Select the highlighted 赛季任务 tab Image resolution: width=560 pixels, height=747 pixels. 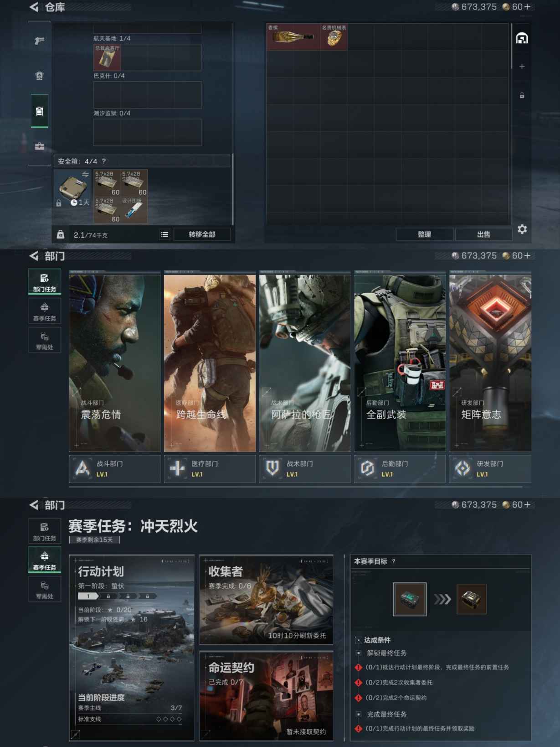(45, 560)
